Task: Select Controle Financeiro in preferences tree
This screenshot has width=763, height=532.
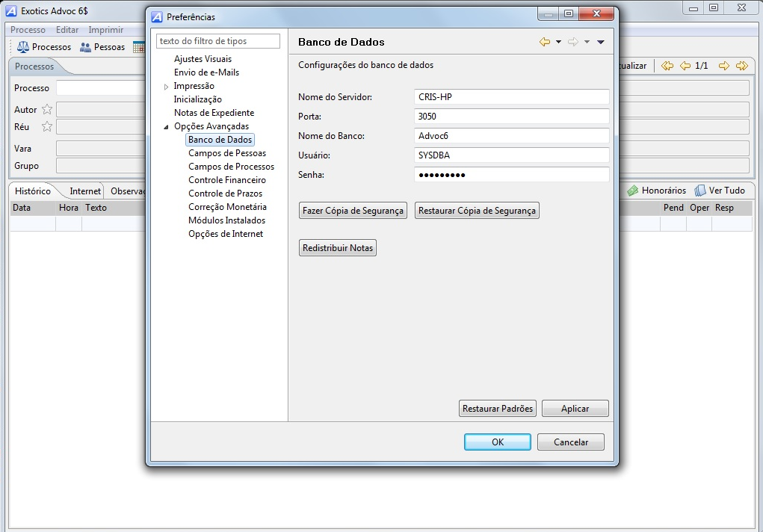Action: click(226, 180)
